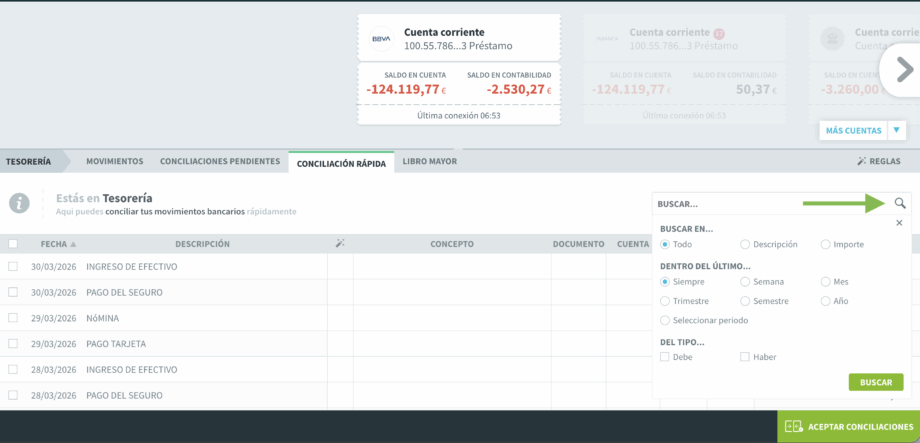This screenshot has width=920, height=443.
Task: Open the Libro Mayor tab
Action: [429, 161]
